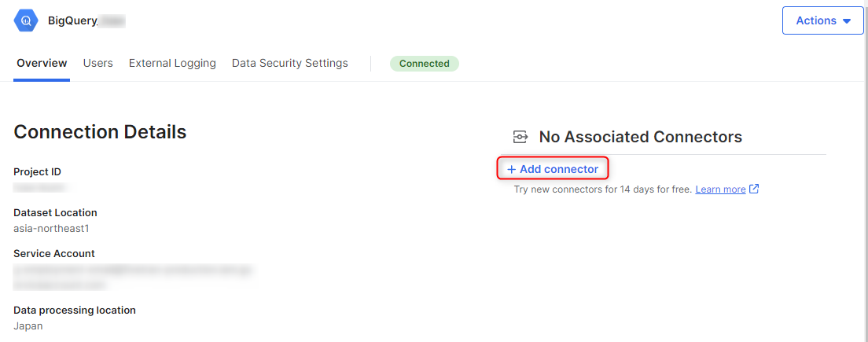Click the Japan data processing location value
Viewport: 868px width, 342px height.
(x=28, y=325)
